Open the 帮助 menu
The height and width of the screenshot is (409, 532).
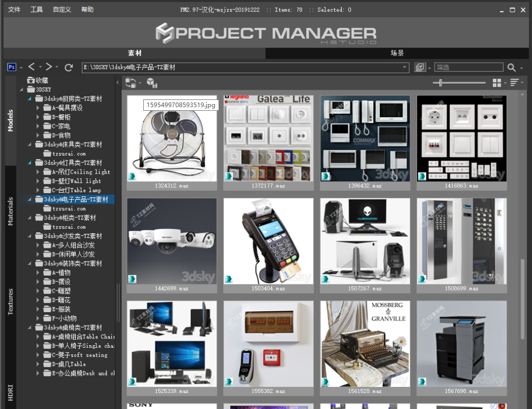(x=88, y=9)
